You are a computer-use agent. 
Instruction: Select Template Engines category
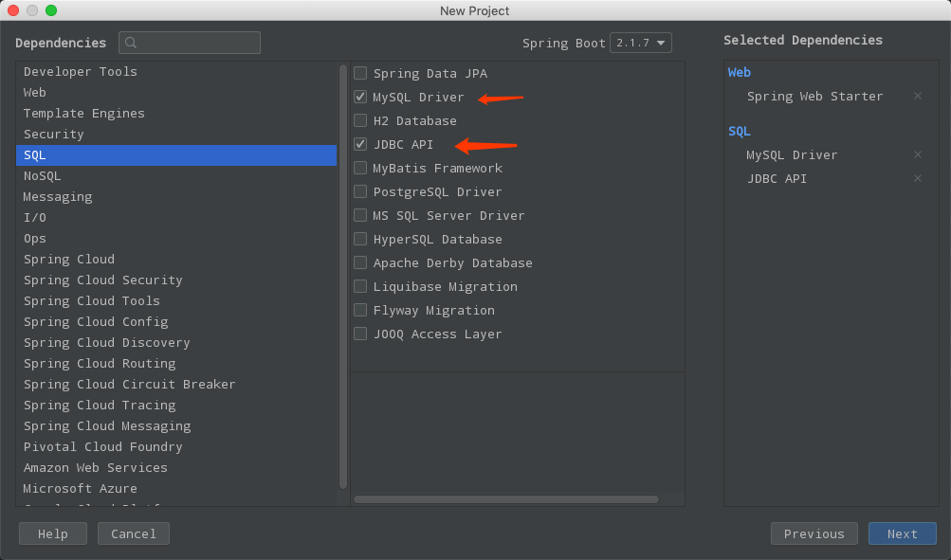[176, 114]
